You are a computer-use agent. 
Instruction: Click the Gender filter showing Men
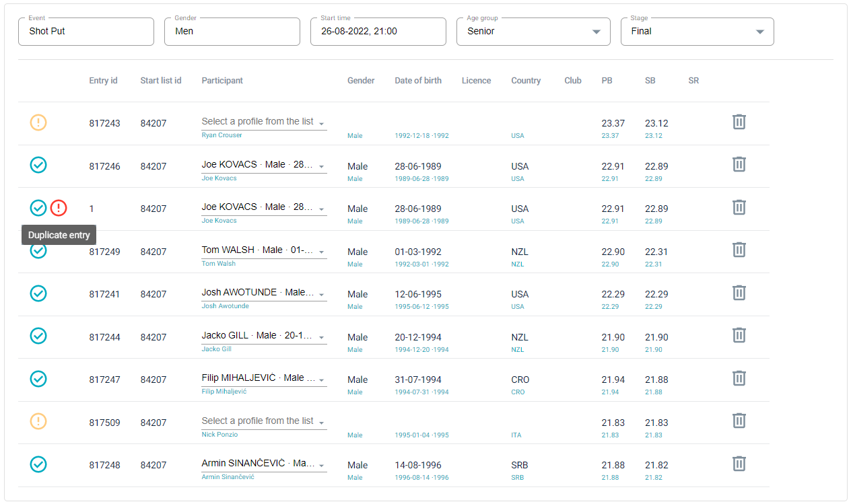[232, 31]
